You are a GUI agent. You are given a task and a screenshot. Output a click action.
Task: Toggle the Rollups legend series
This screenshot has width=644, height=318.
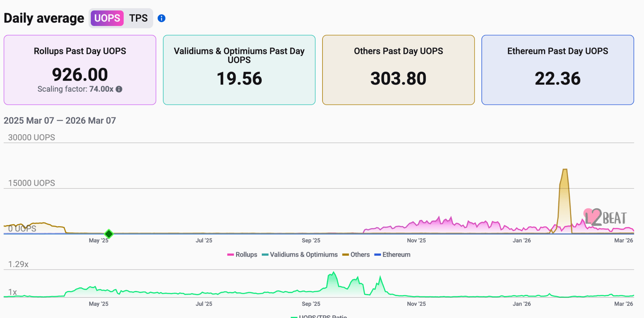242,255
